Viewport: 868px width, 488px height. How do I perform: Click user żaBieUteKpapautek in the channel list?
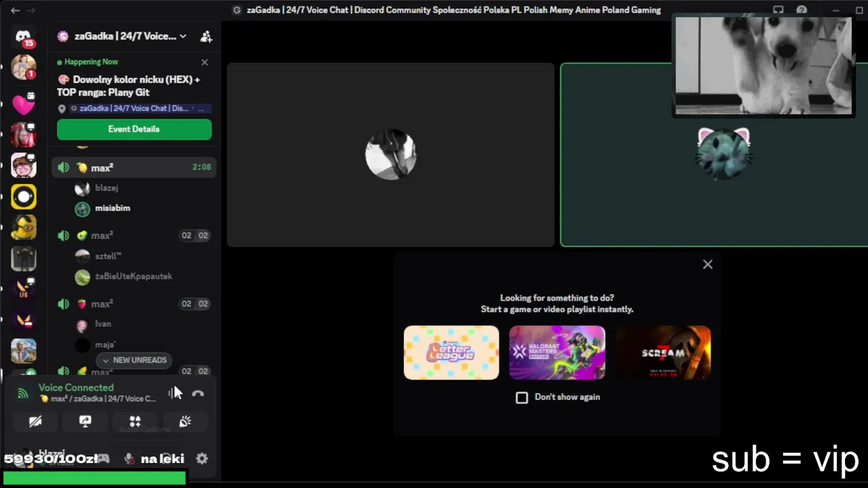pos(134,277)
